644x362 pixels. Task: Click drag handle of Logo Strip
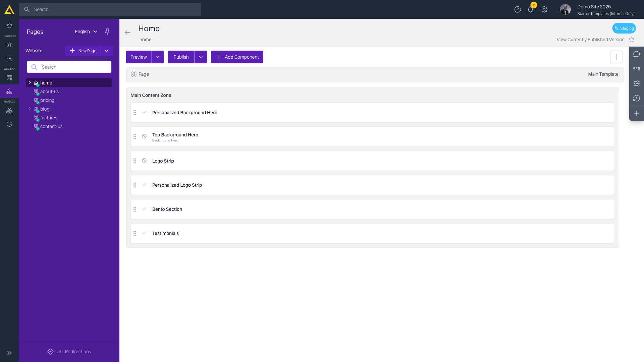coord(135,161)
